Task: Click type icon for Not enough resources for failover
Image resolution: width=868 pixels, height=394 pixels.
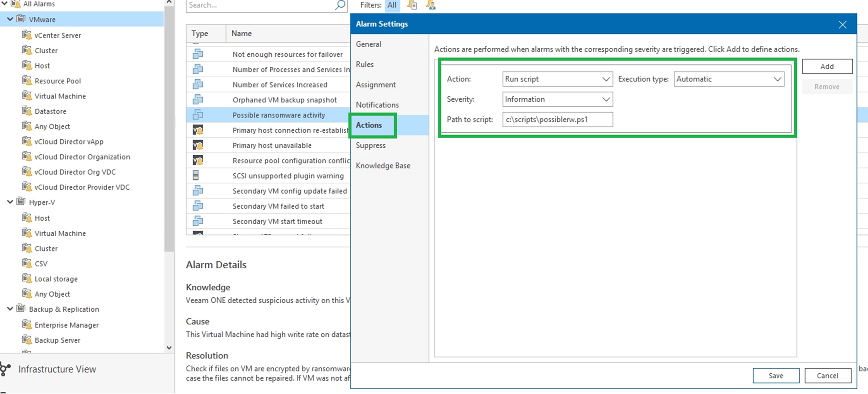Action: [x=198, y=54]
